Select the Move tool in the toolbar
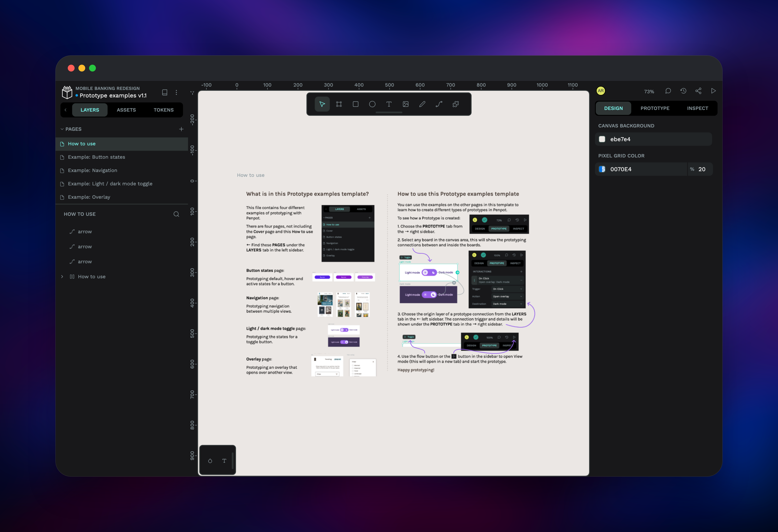Screen dimensions: 778x532 pyautogui.click(x=322, y=104)
